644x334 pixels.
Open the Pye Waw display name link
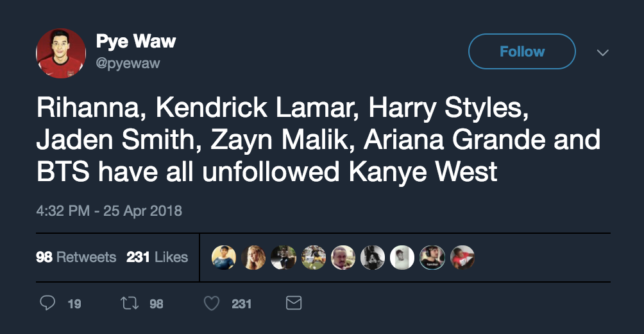135,42
